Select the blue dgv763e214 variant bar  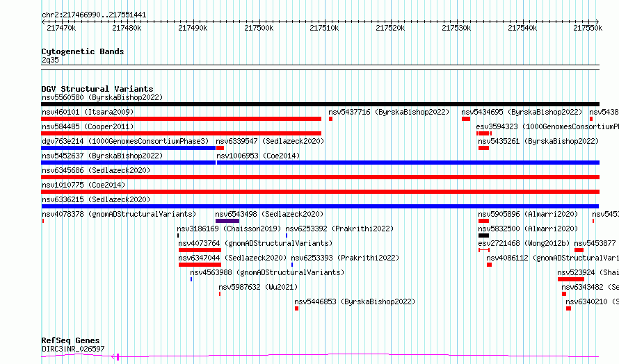click(128, 148)
